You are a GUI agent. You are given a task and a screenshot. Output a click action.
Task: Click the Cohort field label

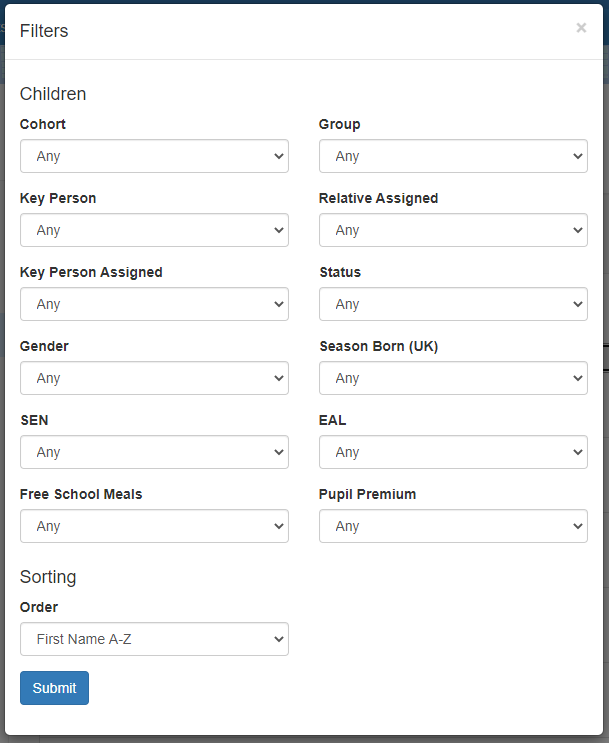[x=43, y=125]
